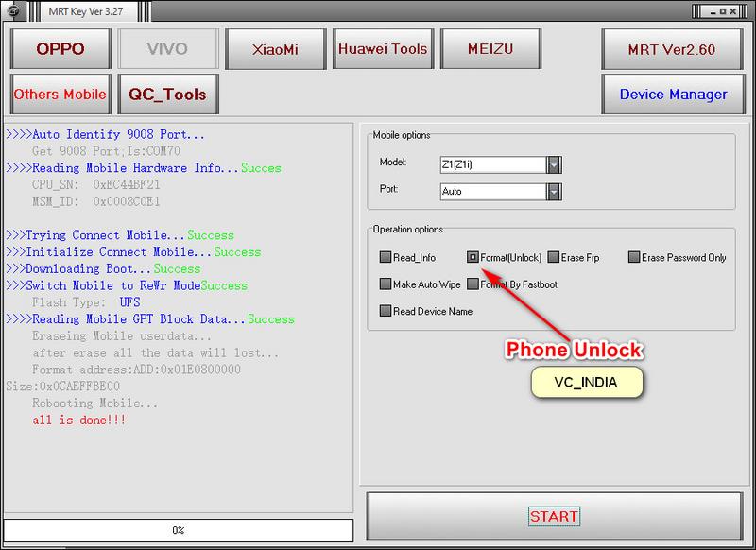
Task: Click 'Downloading Boot...Success' log line
Action: pos(103,268)
